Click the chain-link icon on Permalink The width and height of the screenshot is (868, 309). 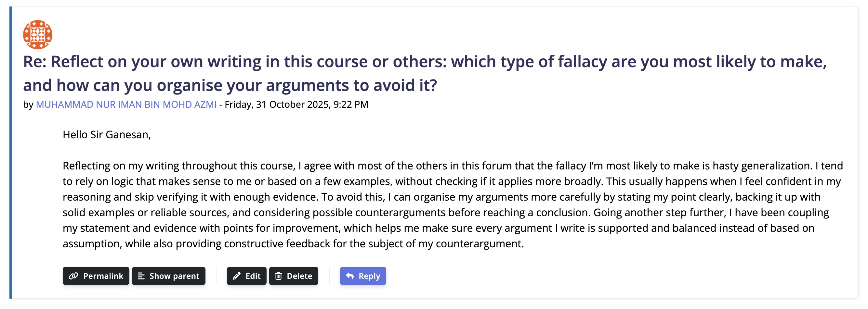pyautogui.click(x=73, y=276)
